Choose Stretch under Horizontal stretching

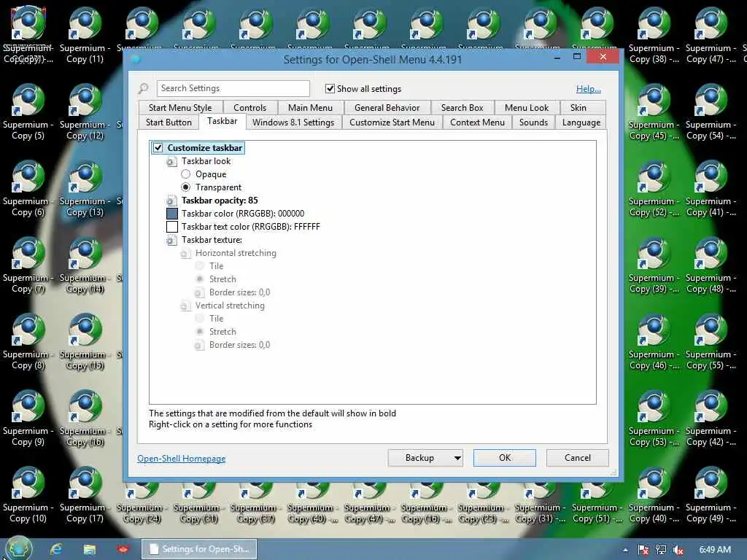pos(200,279)
